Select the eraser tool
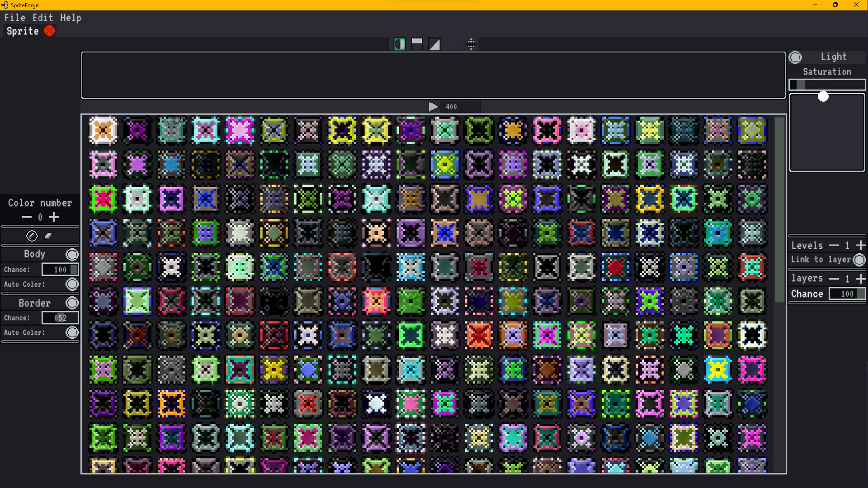The height and width of the screenshot is (488, 868). click(48, 235)
